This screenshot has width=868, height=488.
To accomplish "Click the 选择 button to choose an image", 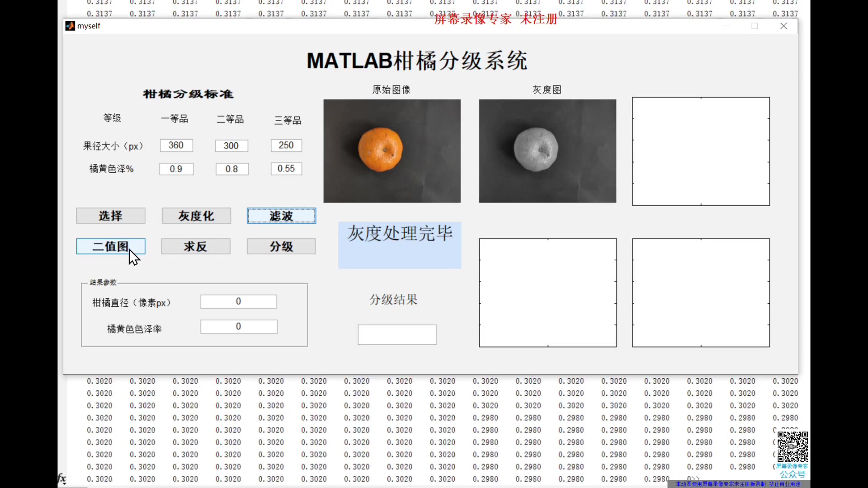I will coord(111,216).
